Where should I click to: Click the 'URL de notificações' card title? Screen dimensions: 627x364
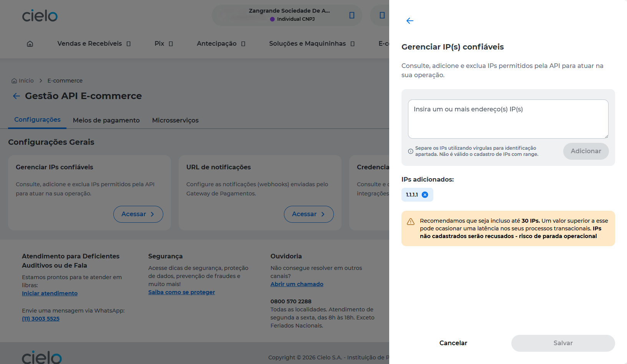[x=219, y=167]
